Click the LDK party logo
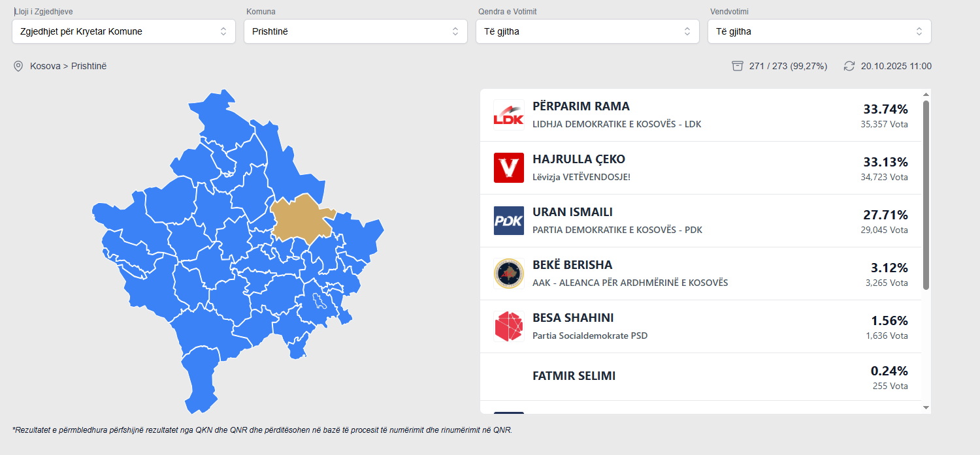The height and width of the screenshot is (455, 980). click(508, 115)
